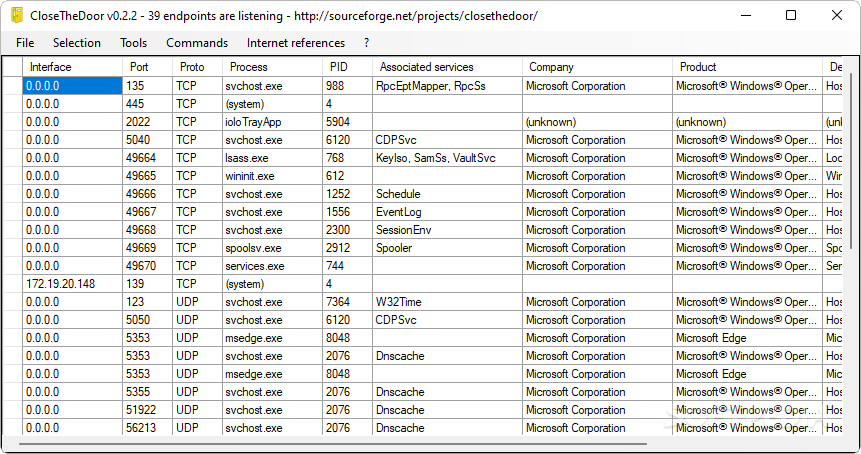The image size is (861, 454).
Task: Select PID 7364 cell
Action: tap(347, 302)
